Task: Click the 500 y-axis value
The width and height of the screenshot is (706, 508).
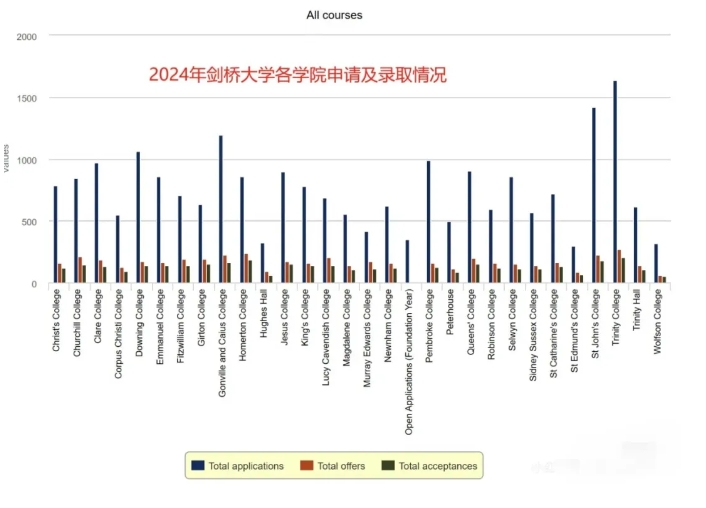Action: pyautogui.click(x=29, y=222)
